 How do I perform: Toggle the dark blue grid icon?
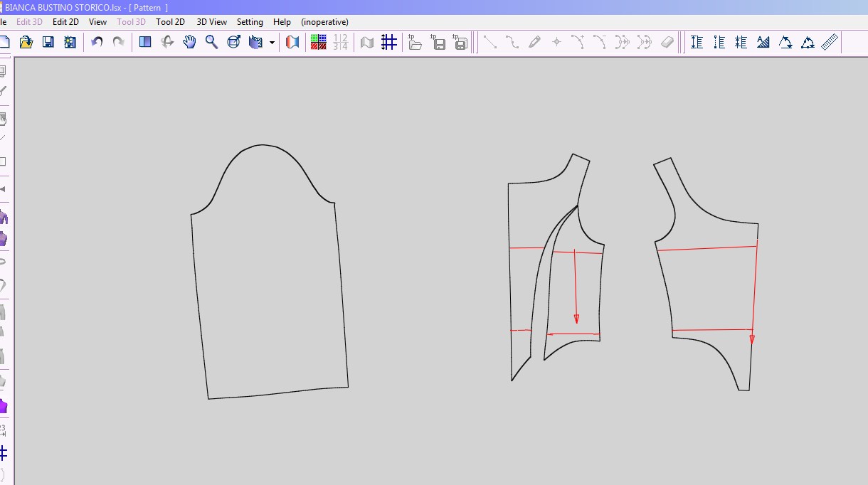tap(388, 42)
